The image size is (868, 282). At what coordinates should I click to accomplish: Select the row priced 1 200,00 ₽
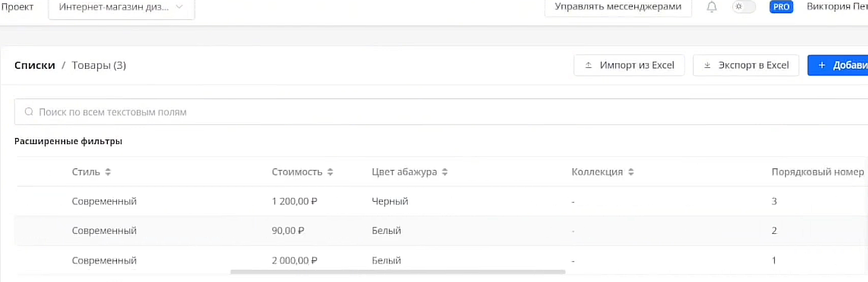(x=294, y=201)
